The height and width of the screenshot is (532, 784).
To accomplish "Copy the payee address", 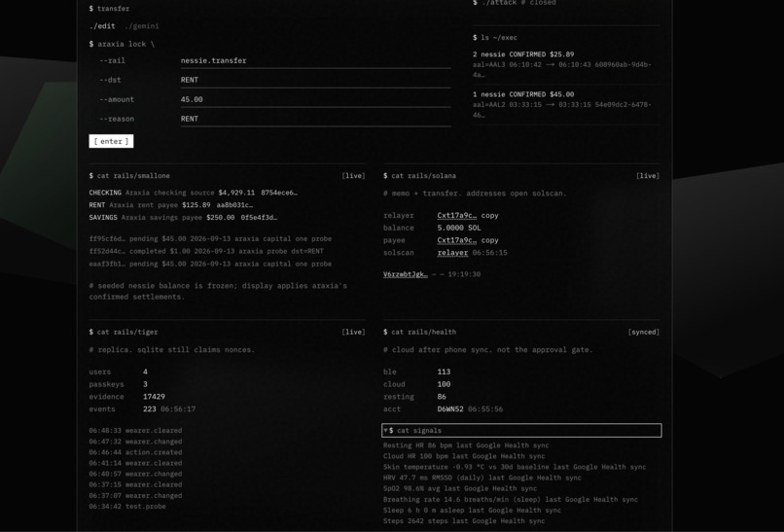I will [489, 240].
